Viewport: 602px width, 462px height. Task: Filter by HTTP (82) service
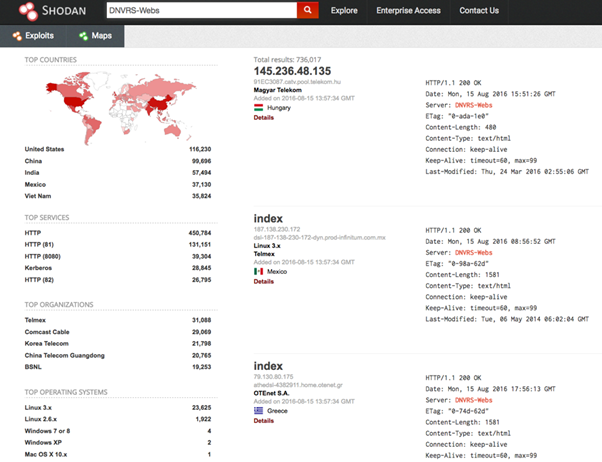[x=39, y=280]
